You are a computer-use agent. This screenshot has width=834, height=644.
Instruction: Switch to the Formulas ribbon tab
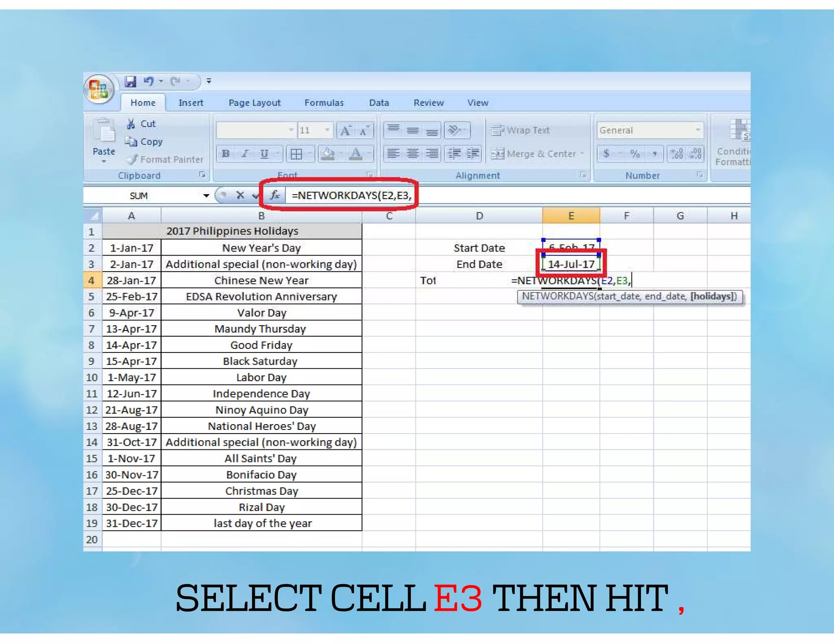coord(324,103)
